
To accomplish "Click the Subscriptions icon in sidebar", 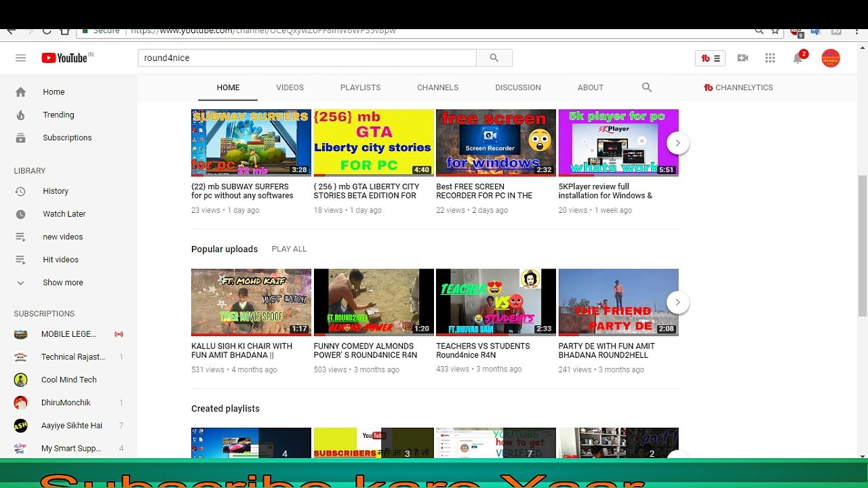I will click(20, 138).
